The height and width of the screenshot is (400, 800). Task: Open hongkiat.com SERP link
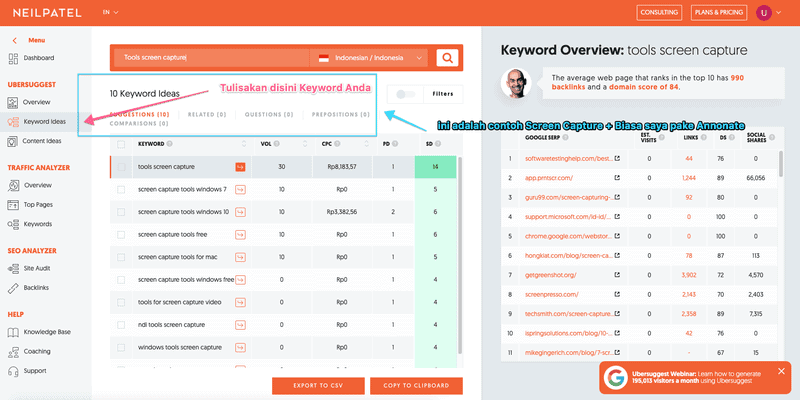point(569,256)
